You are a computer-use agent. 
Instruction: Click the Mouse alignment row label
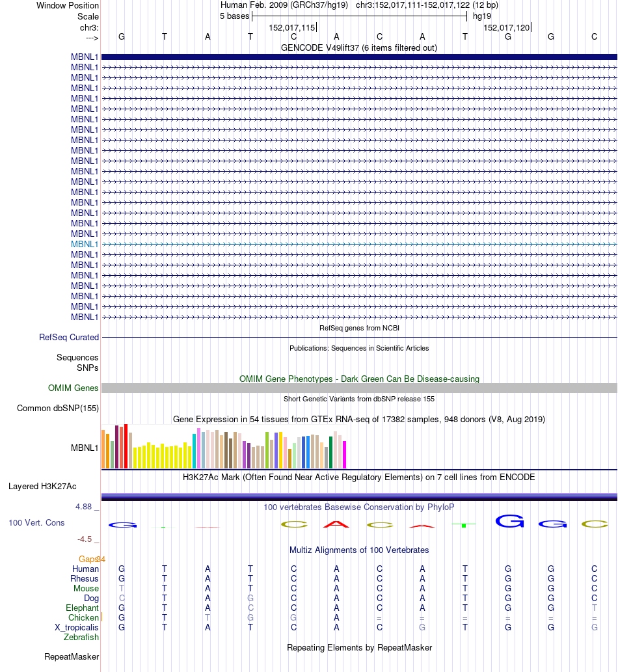86,589
